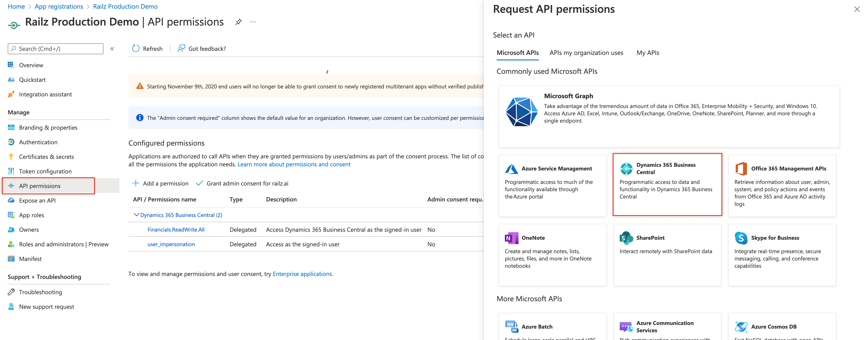Select the App roles icon
The width and height of the screenshot is (868, 340).
tap(11, 215)
